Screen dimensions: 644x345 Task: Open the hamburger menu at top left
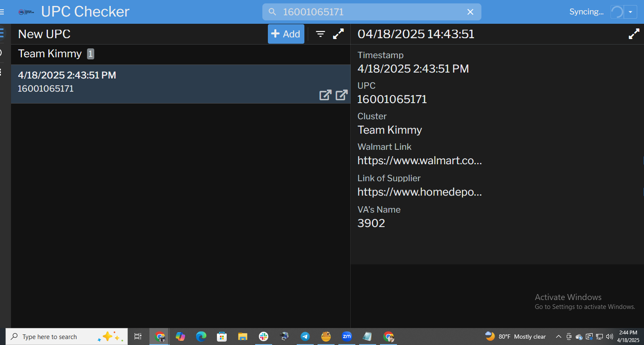coord(2,12)
